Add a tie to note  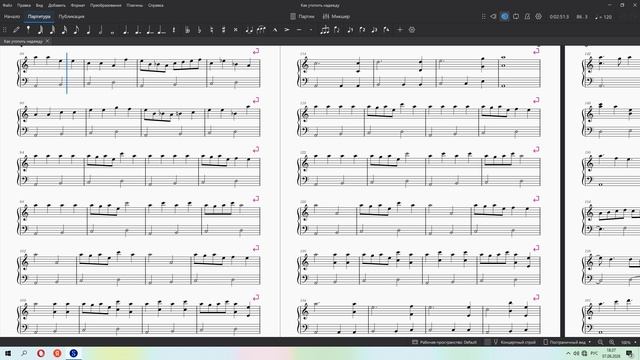pos(249,29)
